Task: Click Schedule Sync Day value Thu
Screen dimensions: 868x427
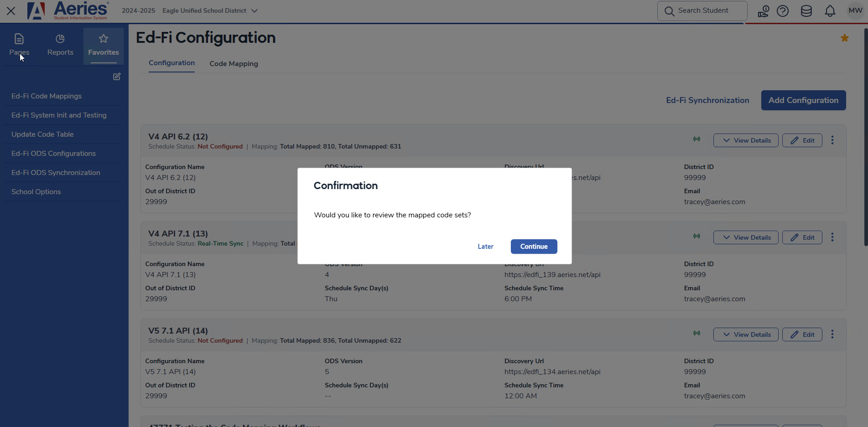Action: [331, 299]
